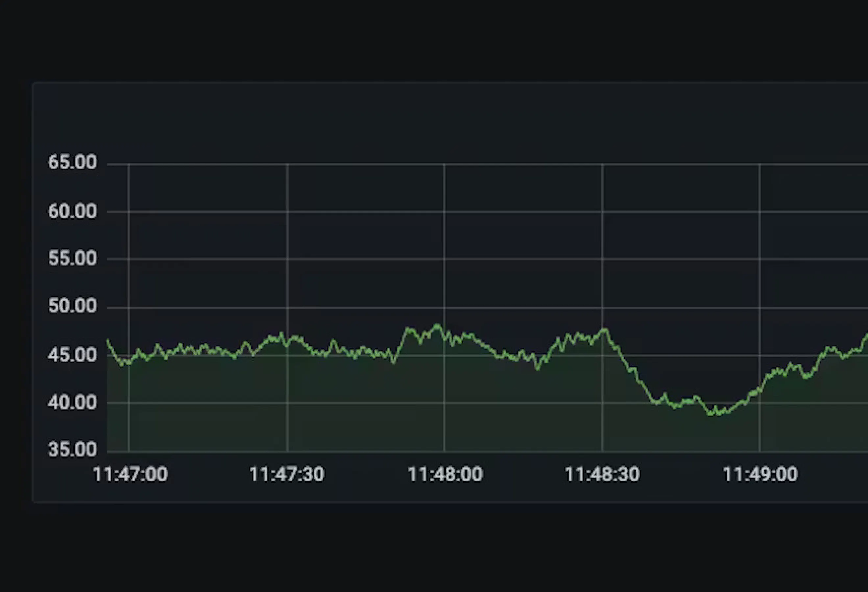Click the 35.00 y-axis label
This screenshot has width=868, height=592.
click(72, 450)
